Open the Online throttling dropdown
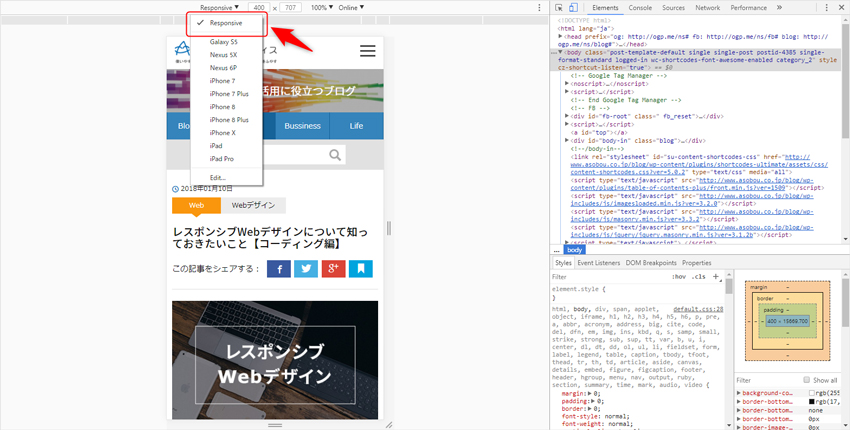 point(351,8)
